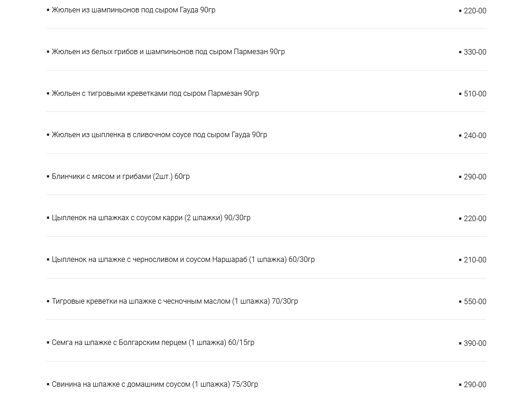Image resolution: width=532 pixels, height=400 pixels.
Task: Select the 510-00 price of shrimp julienne
Action: (474, 94)
